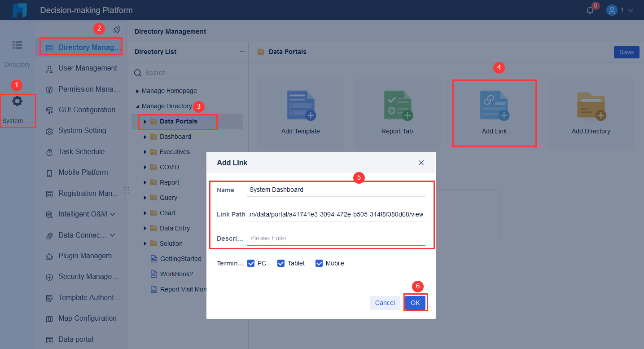Open User Management in the sidebar
Image resolution: width=644 pixels, height=349 pixels.
coord(87,68)
